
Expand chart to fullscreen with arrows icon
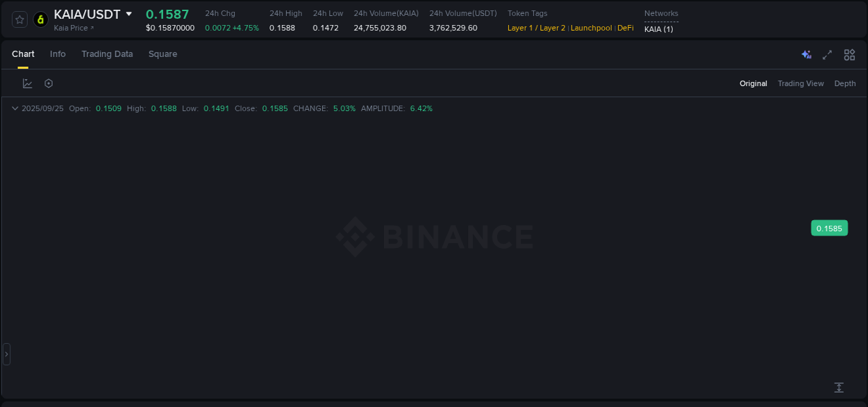tap(827, 54)
